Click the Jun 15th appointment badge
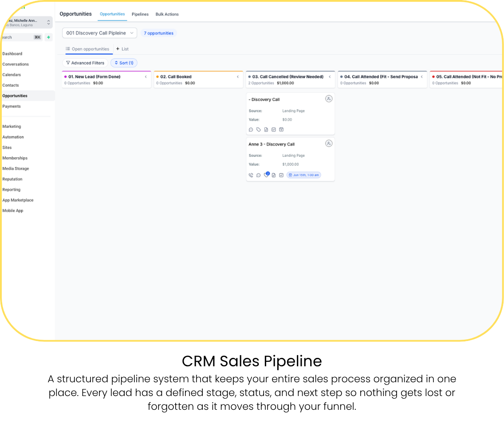The width and height of the screenshot is (504, 432). click(x=304, y=175)
